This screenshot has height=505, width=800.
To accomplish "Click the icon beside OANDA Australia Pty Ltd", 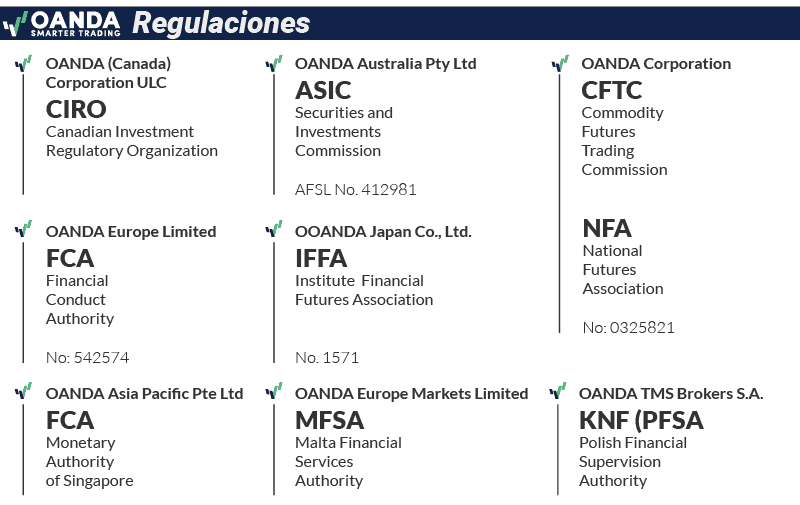I will [x=273, y=63].
